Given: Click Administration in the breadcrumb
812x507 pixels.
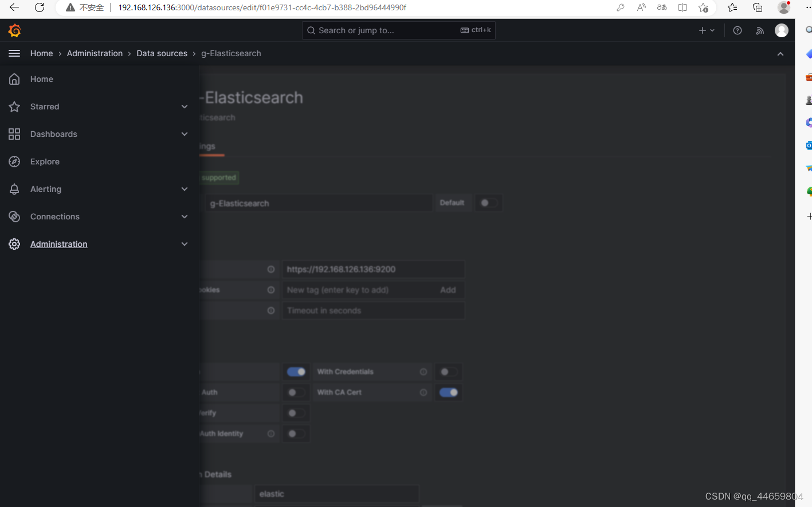Looking at the screenshot, I should 95,53.
